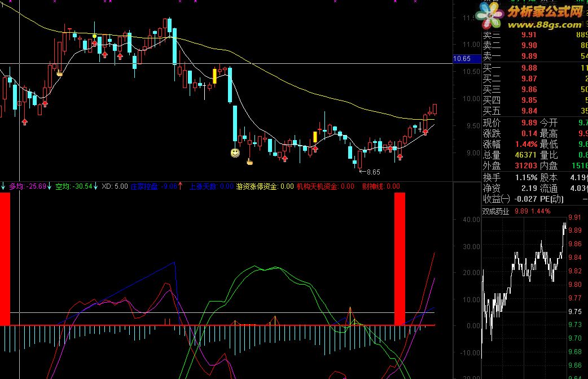
Task: Click the 卖三 sell order row
Action: [535, 35]
